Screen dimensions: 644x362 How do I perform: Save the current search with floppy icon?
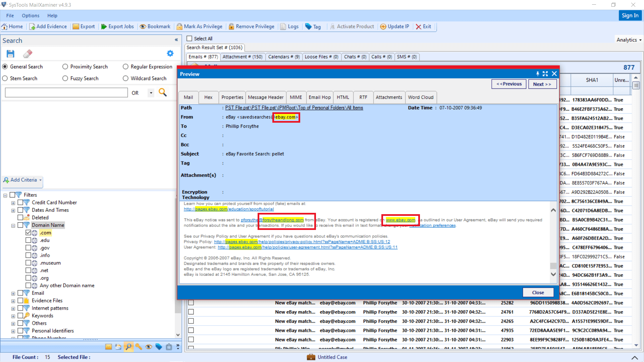(10, 54)
